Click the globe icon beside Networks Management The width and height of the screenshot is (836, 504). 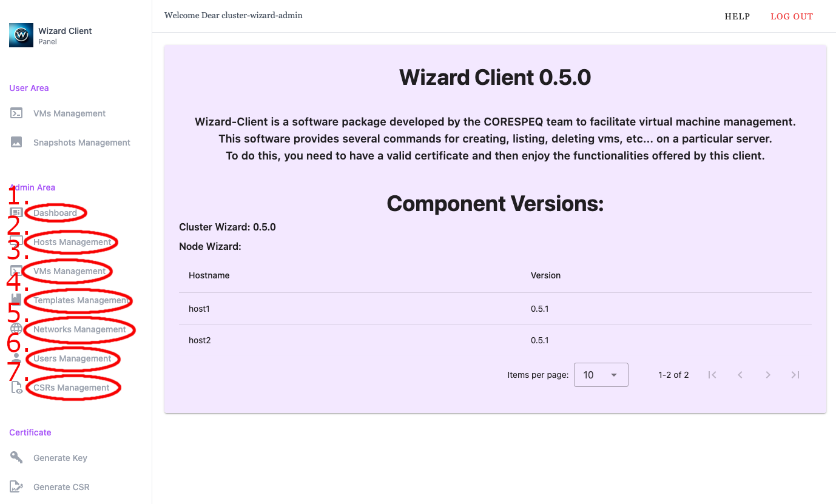[16, 329]
